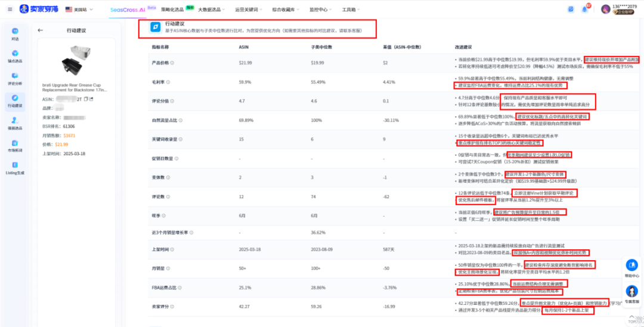Toggle the hamburger menu icon

(10, 9)
